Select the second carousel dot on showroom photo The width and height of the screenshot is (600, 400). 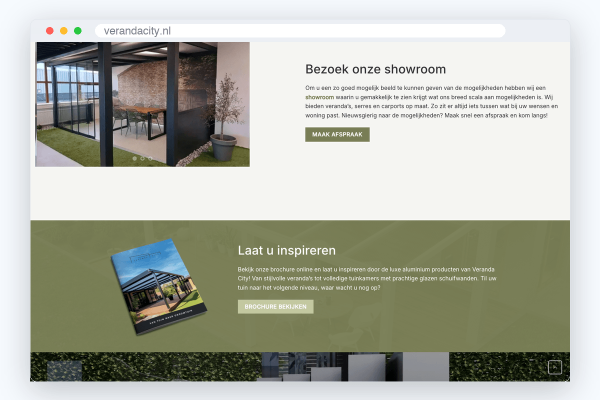142,158
